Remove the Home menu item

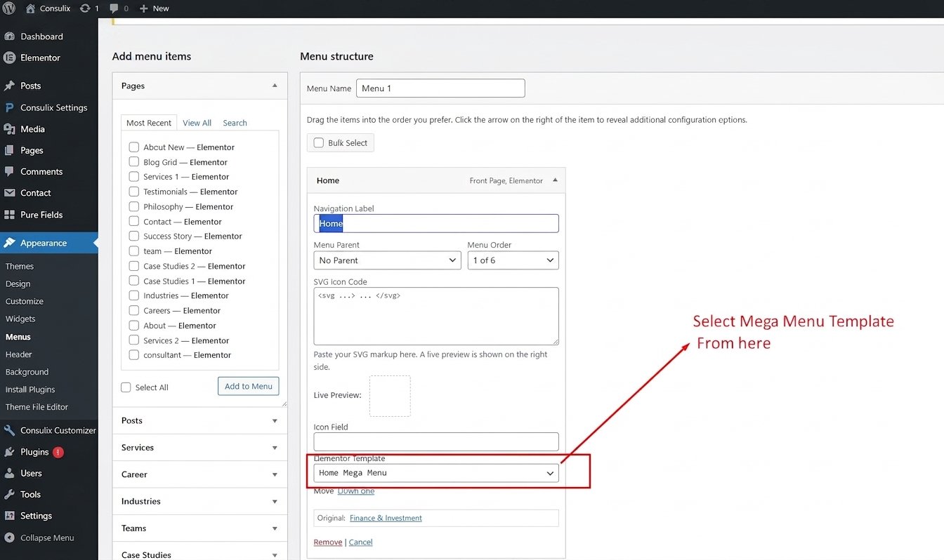pyautogui.click(x=328, y=542)
